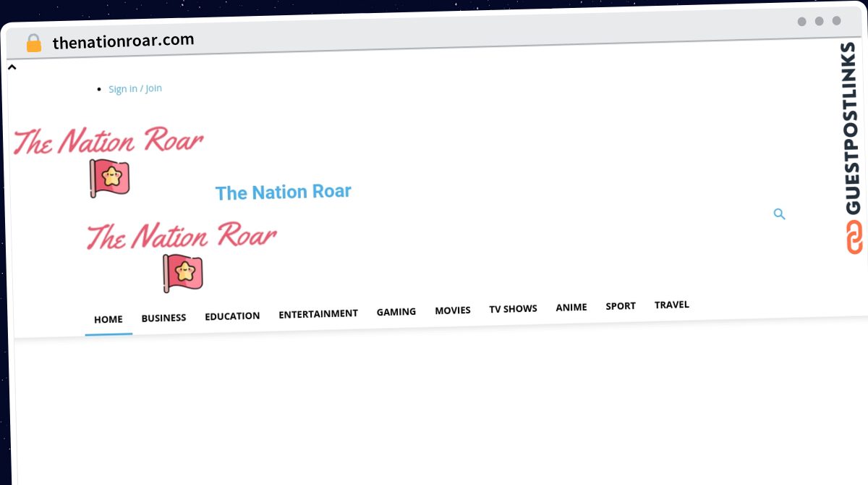Click the lower pink The Nation Roar logo
This screenshot has height=485, width=868.
pos(182,256)
